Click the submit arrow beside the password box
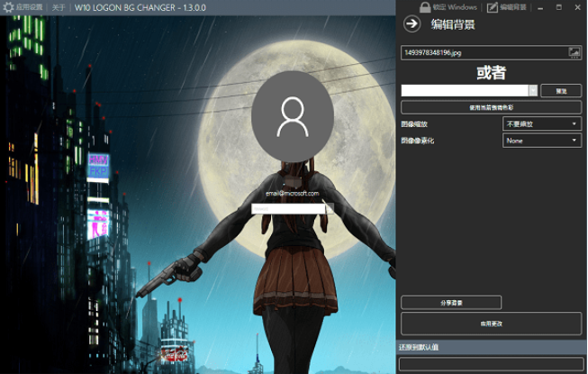The height and width of the screenshot is (374, 588). (x=330, y=208)
